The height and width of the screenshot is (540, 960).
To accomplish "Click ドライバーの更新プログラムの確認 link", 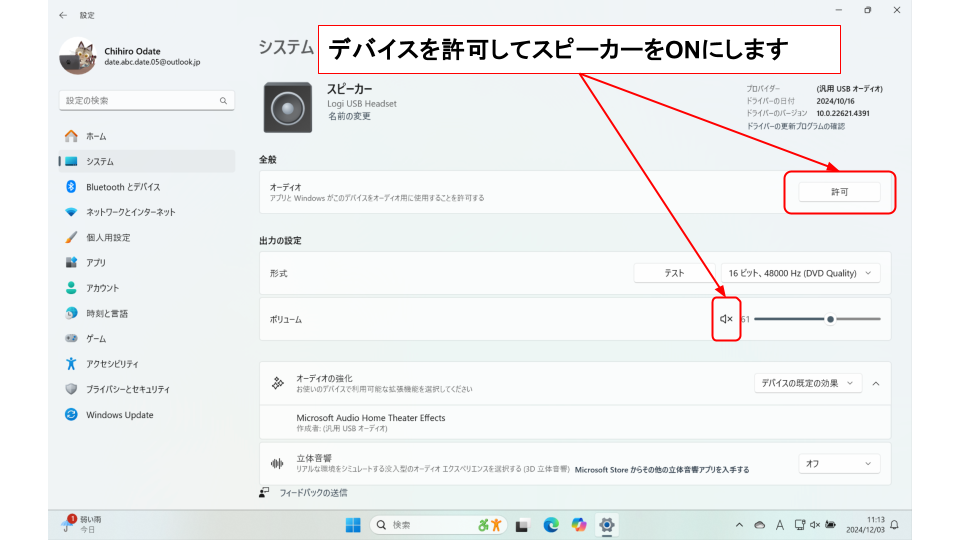I will [795, 126].
